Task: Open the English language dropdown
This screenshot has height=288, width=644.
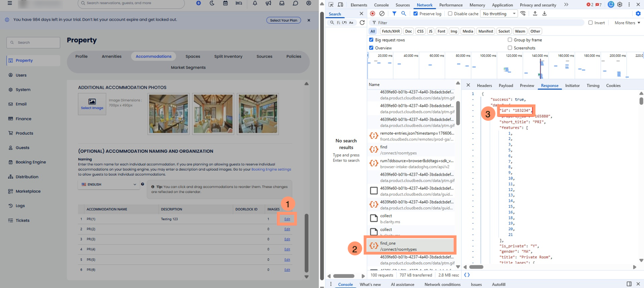Action: point(108,185)
